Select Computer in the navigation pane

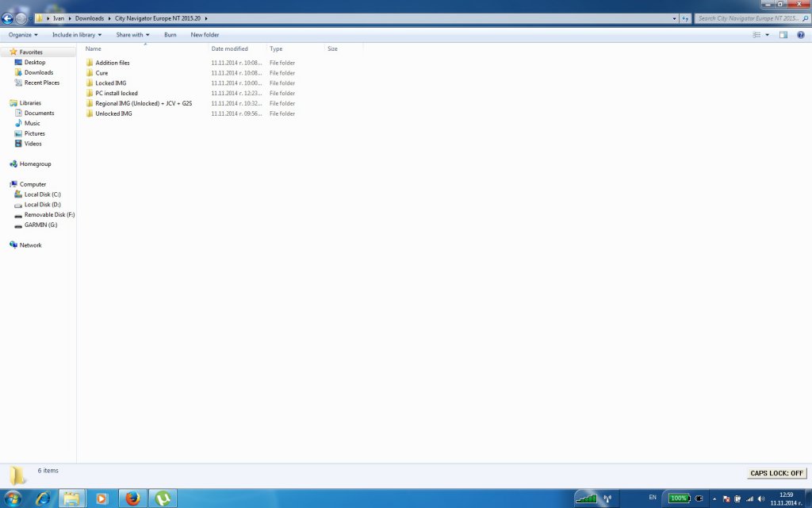[x=32, y=184]
